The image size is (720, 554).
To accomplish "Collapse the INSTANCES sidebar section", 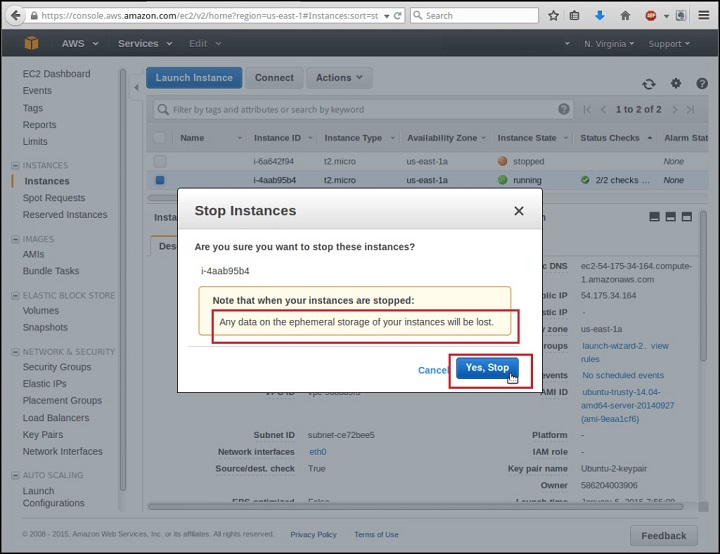I will tap(15, 165).
